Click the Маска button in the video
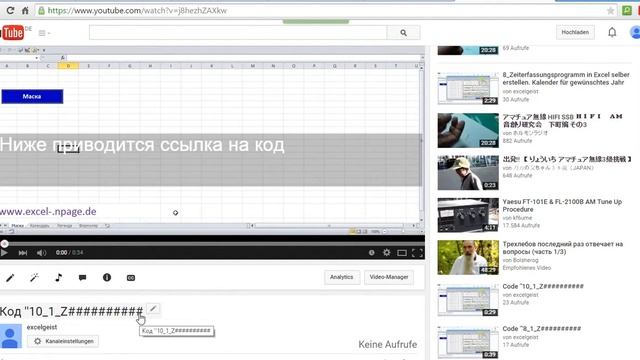Viewport: 640px width, 360px height. [x=32, y=96]
